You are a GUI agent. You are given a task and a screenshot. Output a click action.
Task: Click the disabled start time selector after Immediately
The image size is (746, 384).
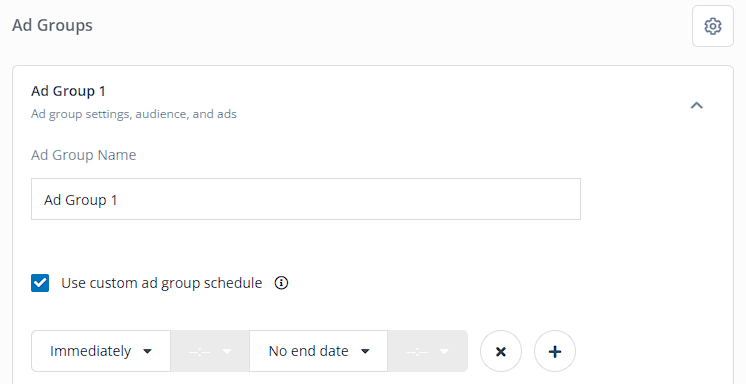click(210, 351)
